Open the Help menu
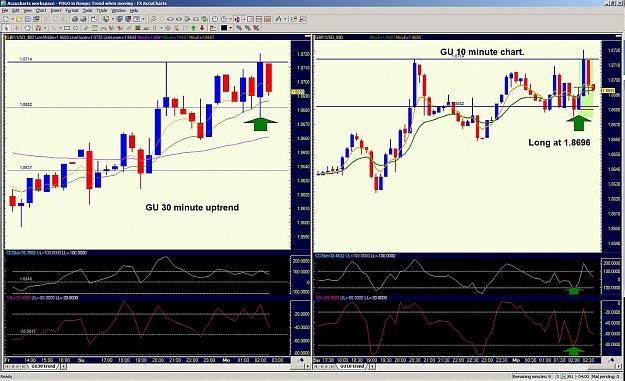The width and height of the screenshot is (625, 381). pyautogui.click(x=134, y=10)
